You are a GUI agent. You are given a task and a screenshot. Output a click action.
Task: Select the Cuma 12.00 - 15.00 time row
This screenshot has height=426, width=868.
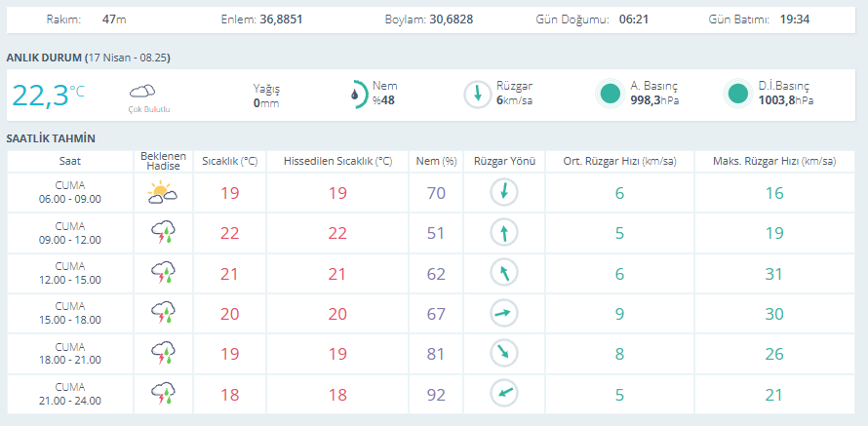(x=70, y=273)
